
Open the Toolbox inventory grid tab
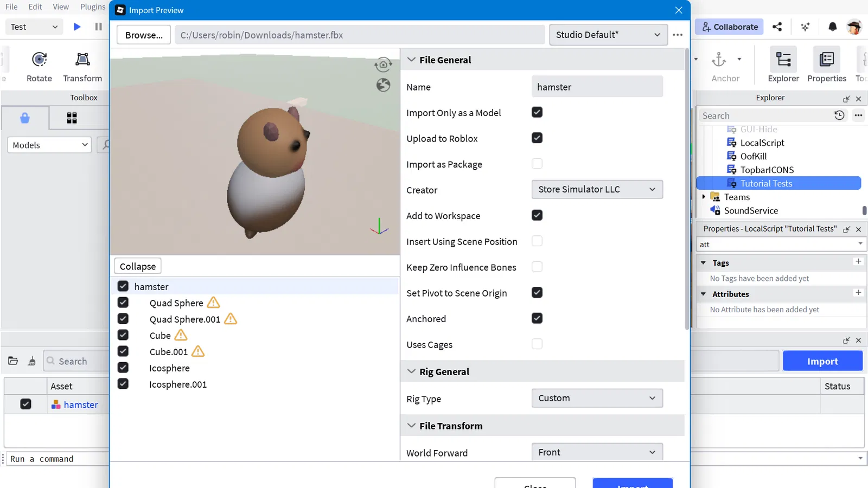[72, 118]
